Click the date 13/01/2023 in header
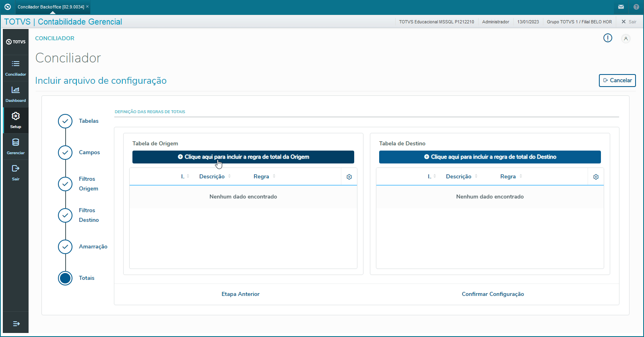The width and height of the screenshot is (644, 337). pyautogui.click(x=528, y=22)
